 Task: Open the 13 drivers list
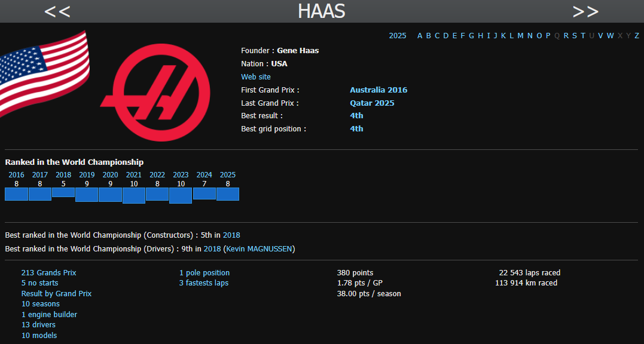click(x=38, y=325)
